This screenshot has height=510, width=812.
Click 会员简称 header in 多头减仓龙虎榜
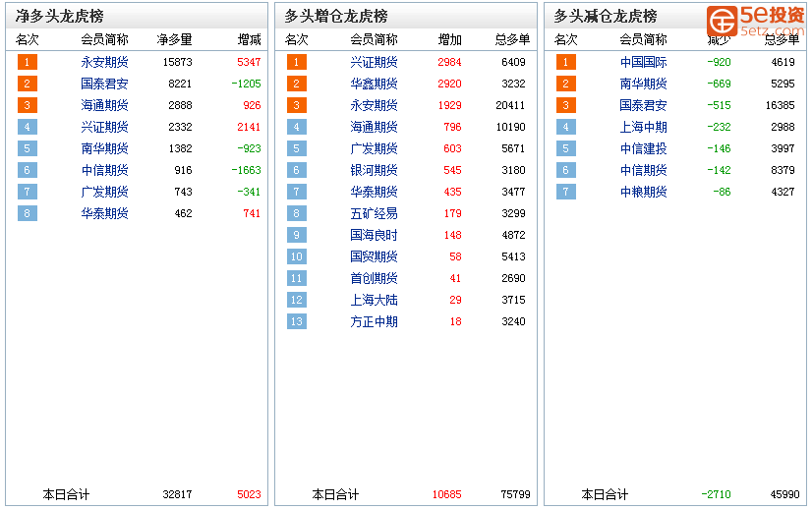click(643, 40)
